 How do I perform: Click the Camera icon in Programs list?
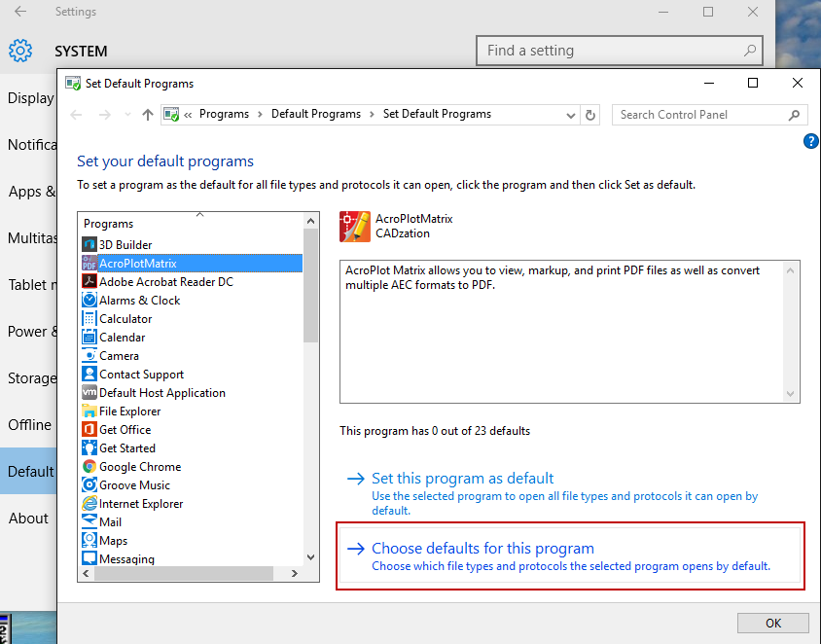pyautogui.click(x=89, y=355)
